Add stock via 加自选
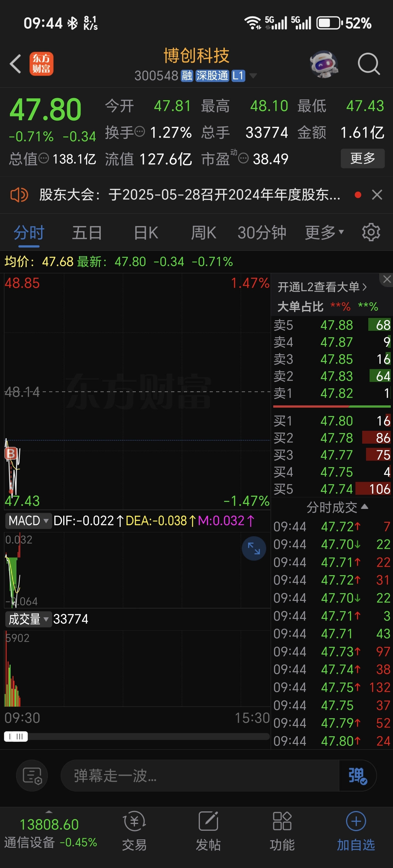 [x=356, y=831]
